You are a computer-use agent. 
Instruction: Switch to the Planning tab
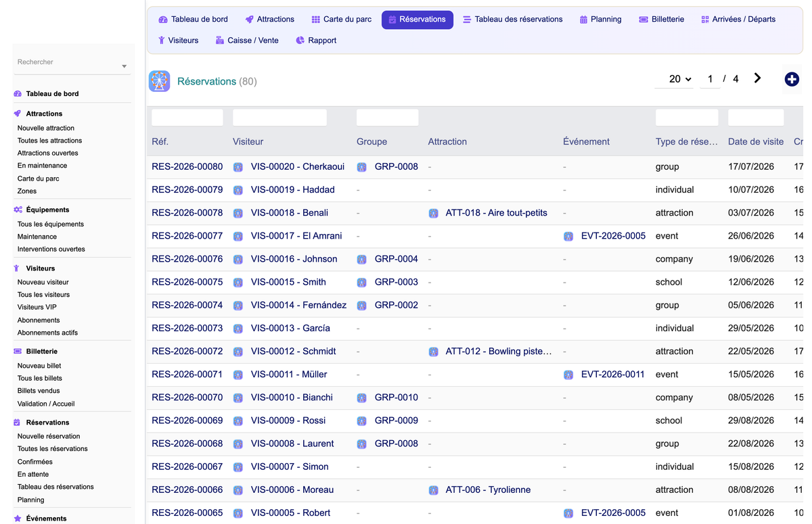[600, 20]
